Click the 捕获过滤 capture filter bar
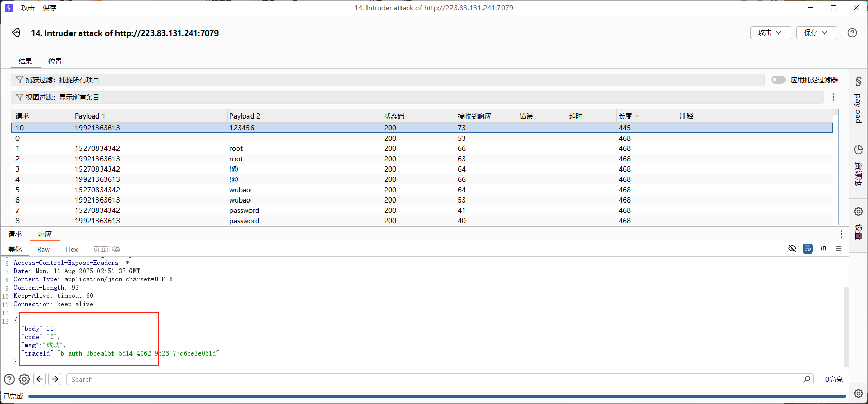This screenshot has width=868, height=404. click(x=387, y=80)
